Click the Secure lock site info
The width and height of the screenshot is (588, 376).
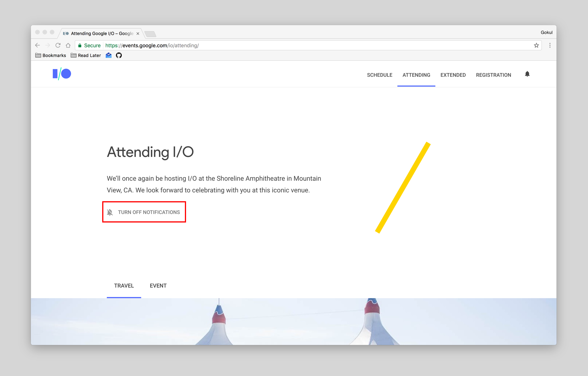[89, 45]
